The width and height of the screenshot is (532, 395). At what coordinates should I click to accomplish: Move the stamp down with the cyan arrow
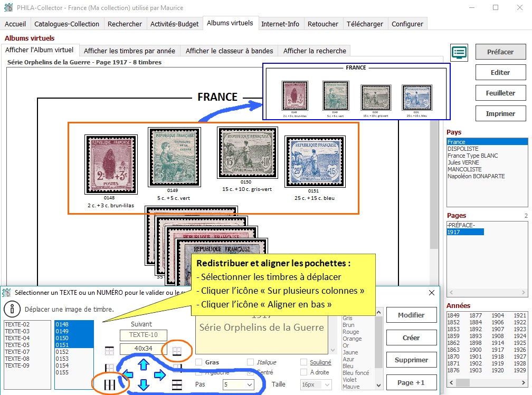[x=144, y=384]
